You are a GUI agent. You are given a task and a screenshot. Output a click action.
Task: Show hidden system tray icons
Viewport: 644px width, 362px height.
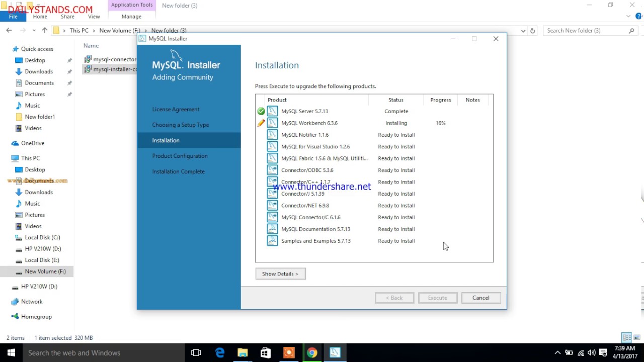[x=557, y=353]
